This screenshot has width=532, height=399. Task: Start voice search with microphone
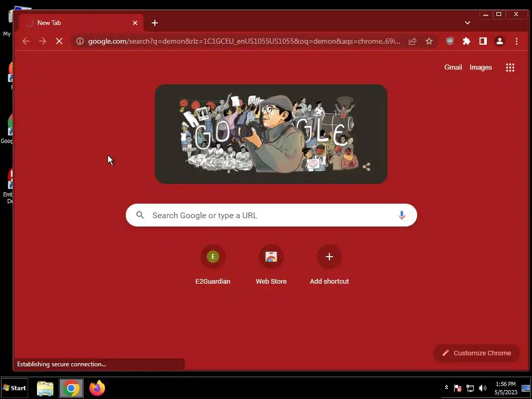tap(402, 215)
